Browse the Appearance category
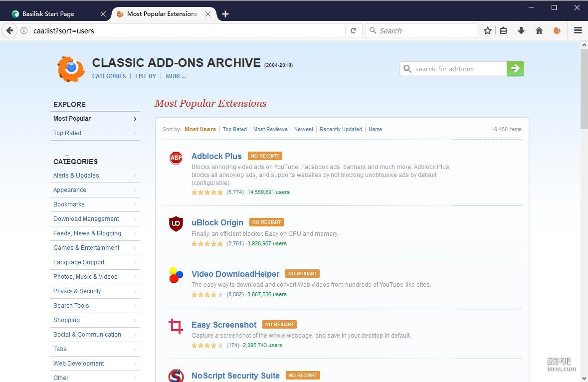Screen dimensions: 588x382 [95, 190]
